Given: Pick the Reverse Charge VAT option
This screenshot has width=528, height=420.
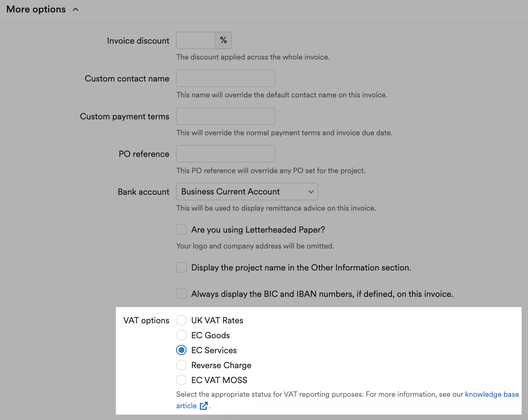Looking at the screenshot, I should pos(182,365).
